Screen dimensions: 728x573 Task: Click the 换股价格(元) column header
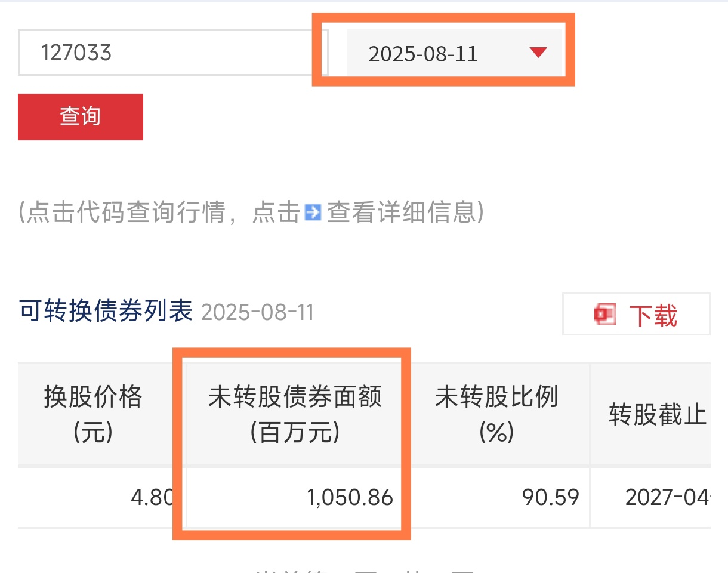tap(93, 414)
